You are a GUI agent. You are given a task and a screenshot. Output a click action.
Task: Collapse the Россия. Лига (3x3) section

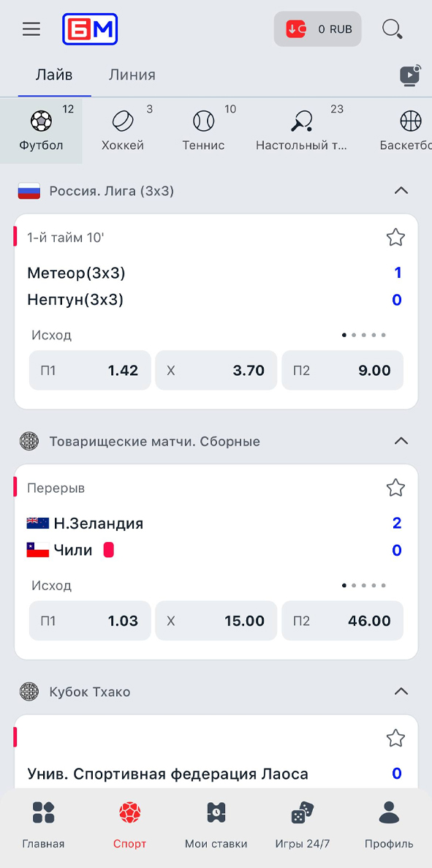click(401, 190)
